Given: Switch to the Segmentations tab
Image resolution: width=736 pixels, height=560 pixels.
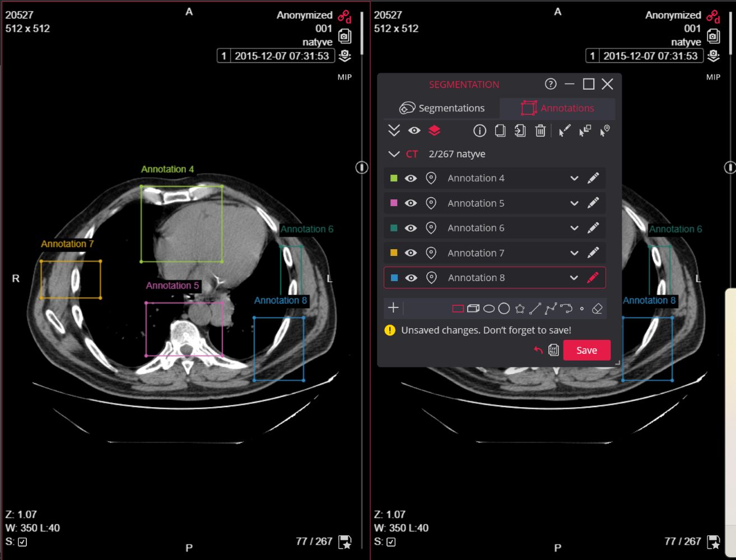Looking at the screenshot, I should [x=442, y=108].
